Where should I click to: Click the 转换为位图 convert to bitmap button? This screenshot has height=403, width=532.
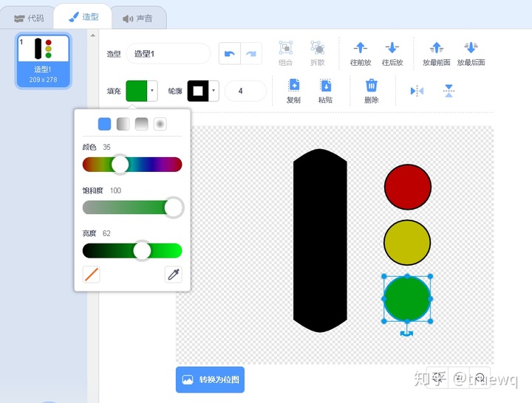(x=210, y=379)
